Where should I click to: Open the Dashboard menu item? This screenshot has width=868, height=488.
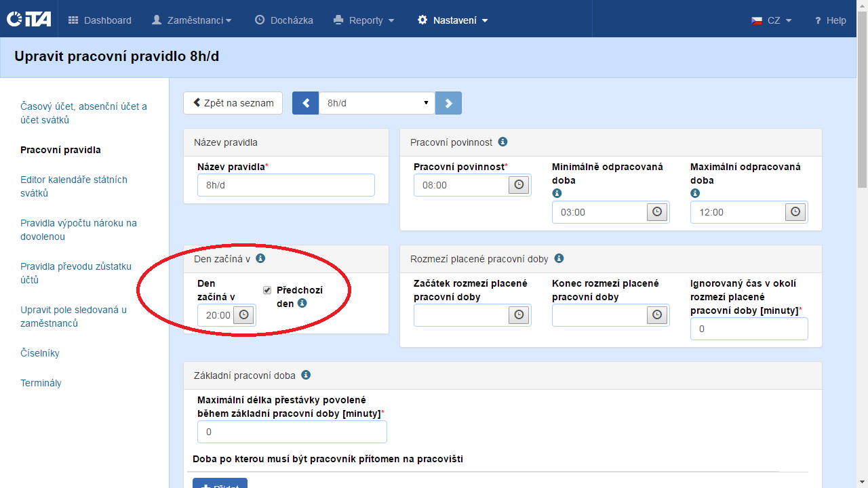[100, 20]
